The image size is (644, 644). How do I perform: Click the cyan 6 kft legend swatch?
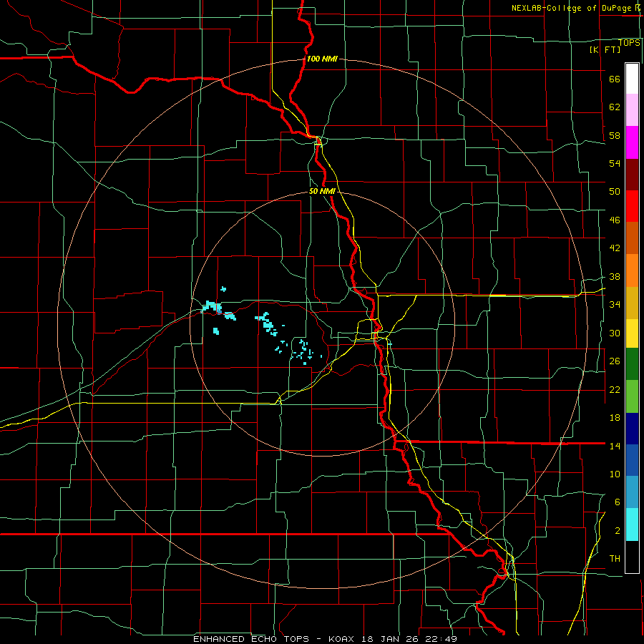point(632,525)
